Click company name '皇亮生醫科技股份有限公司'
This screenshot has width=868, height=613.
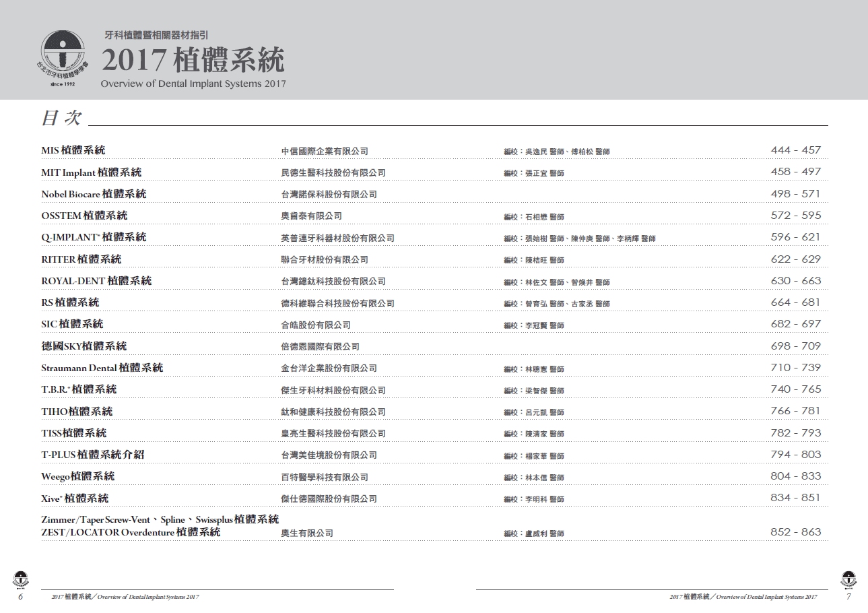coord(333,434)
